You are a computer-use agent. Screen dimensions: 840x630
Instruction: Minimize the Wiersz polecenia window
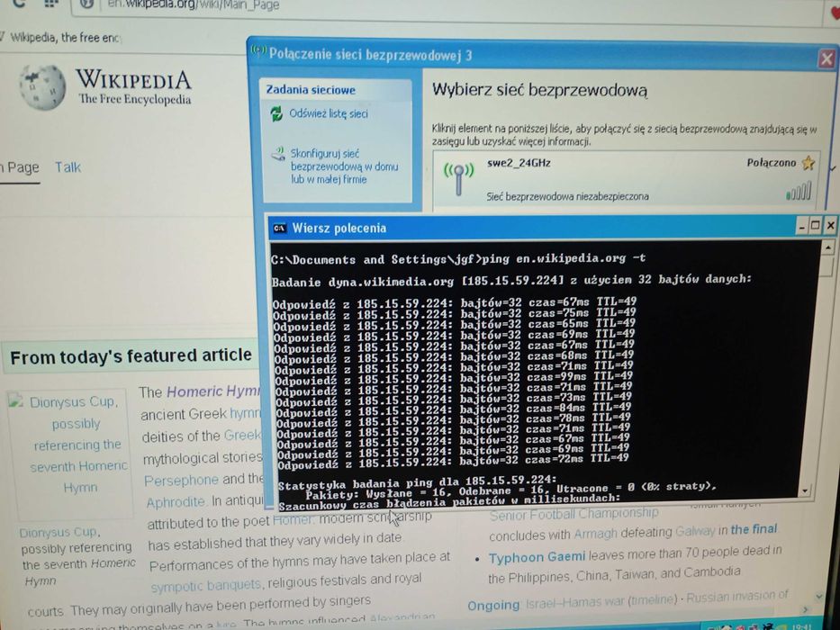coord(802,226)
